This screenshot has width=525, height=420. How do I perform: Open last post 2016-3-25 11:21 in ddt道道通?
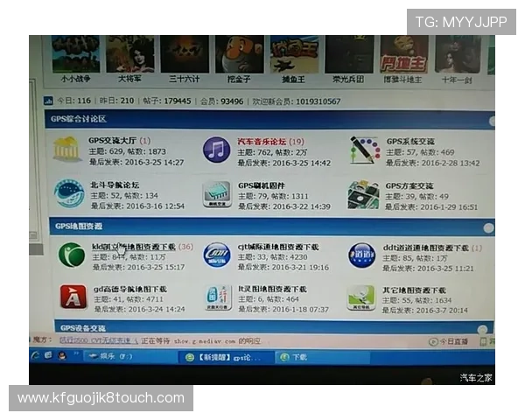[445, 269]
